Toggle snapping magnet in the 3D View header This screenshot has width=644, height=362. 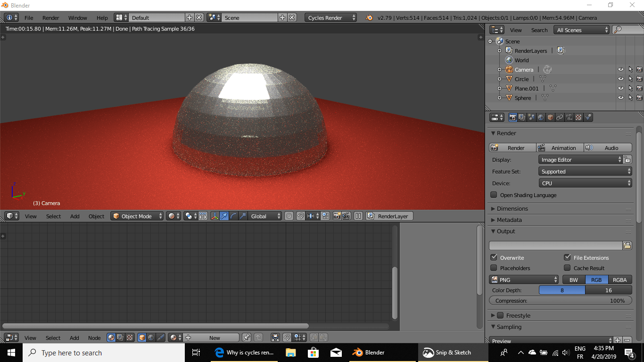(300, 215)
